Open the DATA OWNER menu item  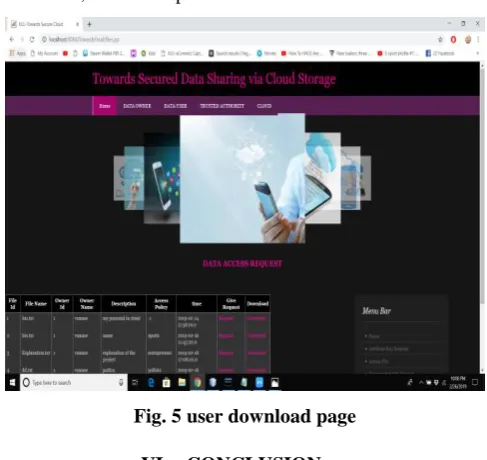[x=137, y=106]
